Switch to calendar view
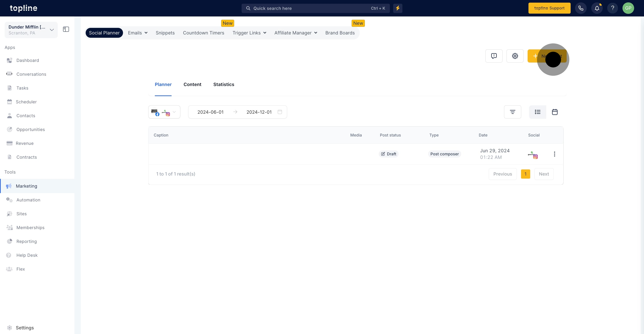 coord(555,112)
